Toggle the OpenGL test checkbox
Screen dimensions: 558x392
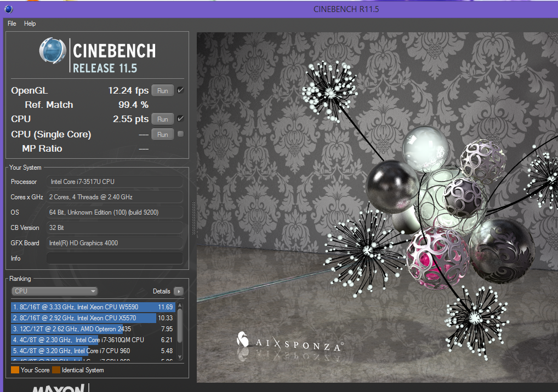point(180,90)
